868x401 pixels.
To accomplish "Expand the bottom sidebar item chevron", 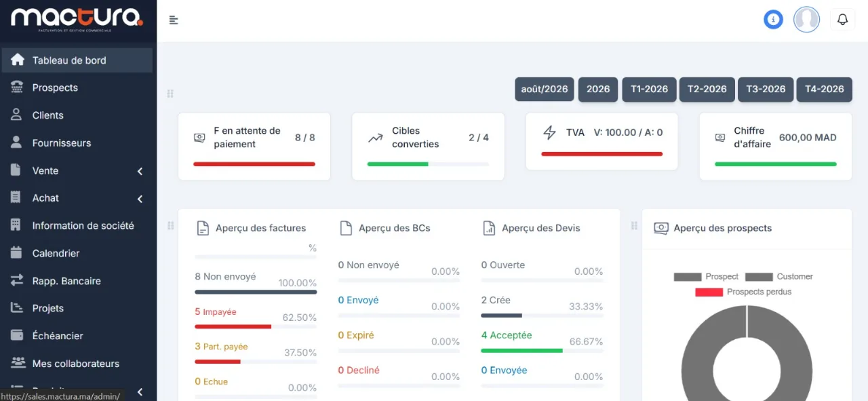I will pos(140,392).
